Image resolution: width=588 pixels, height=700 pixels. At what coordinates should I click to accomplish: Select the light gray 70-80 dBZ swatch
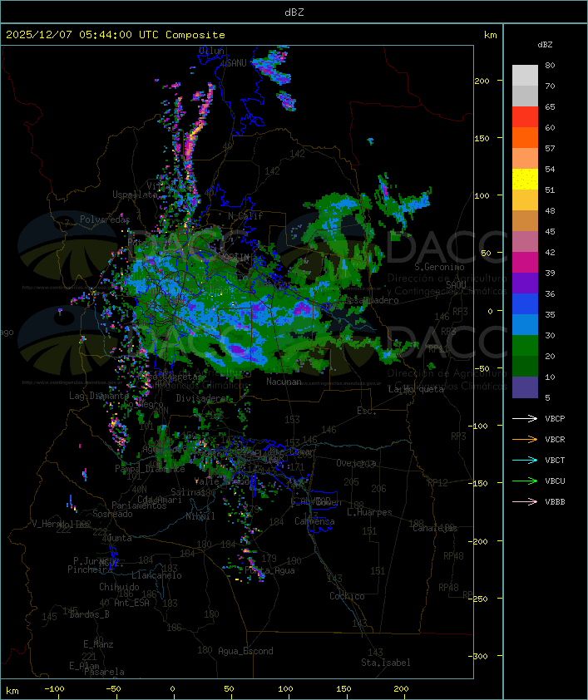[525, 76]
